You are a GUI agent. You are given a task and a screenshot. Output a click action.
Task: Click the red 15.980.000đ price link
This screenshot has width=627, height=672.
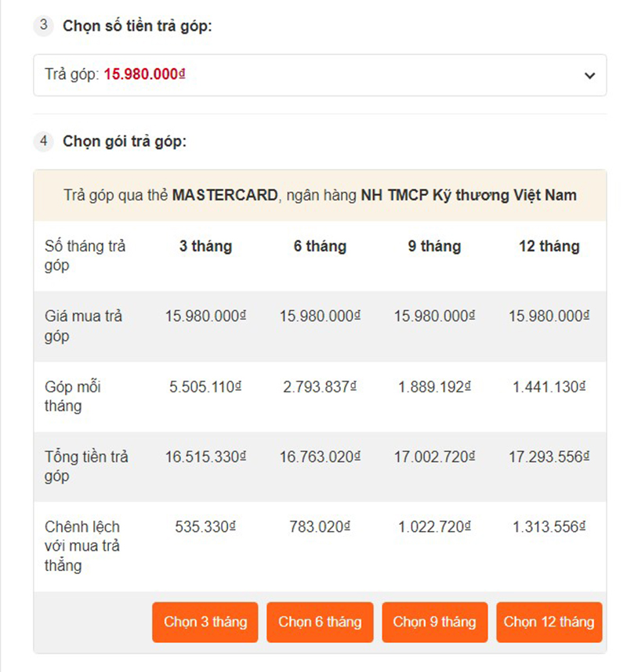(145, 75)
